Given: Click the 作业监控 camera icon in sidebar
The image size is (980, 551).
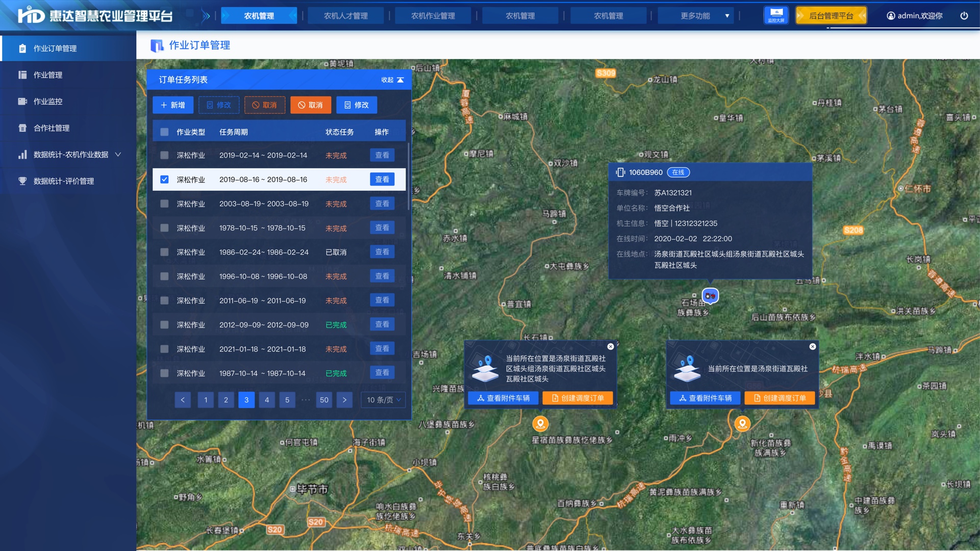Looking at the screenshot, I should [22, 102].
